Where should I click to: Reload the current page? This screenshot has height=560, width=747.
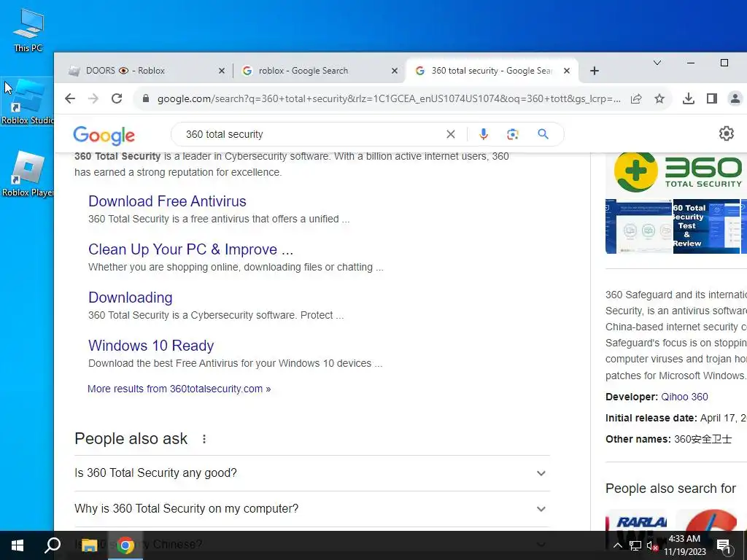pyautogui.click(x=117, y=98)
